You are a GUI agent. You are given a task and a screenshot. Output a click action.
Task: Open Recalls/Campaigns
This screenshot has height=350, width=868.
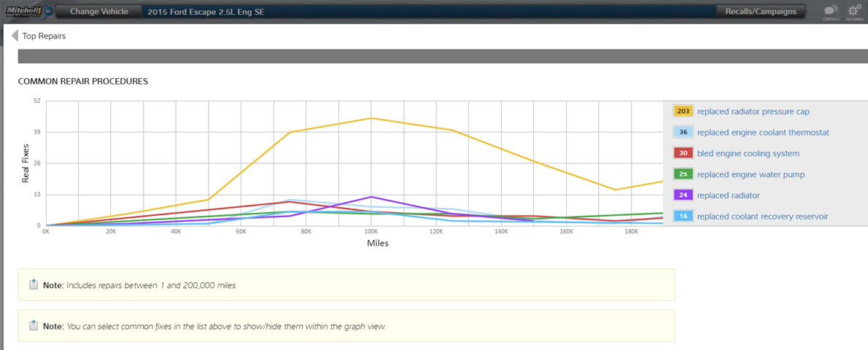click(x=762, y=12)
